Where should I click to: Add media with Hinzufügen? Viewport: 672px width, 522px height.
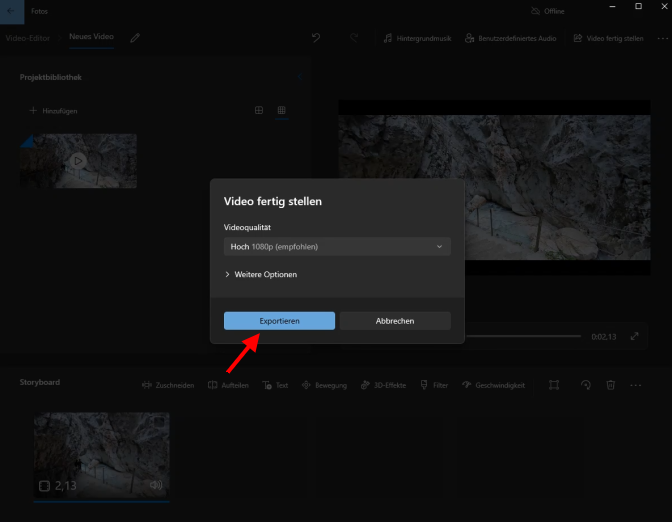(54, 111)
